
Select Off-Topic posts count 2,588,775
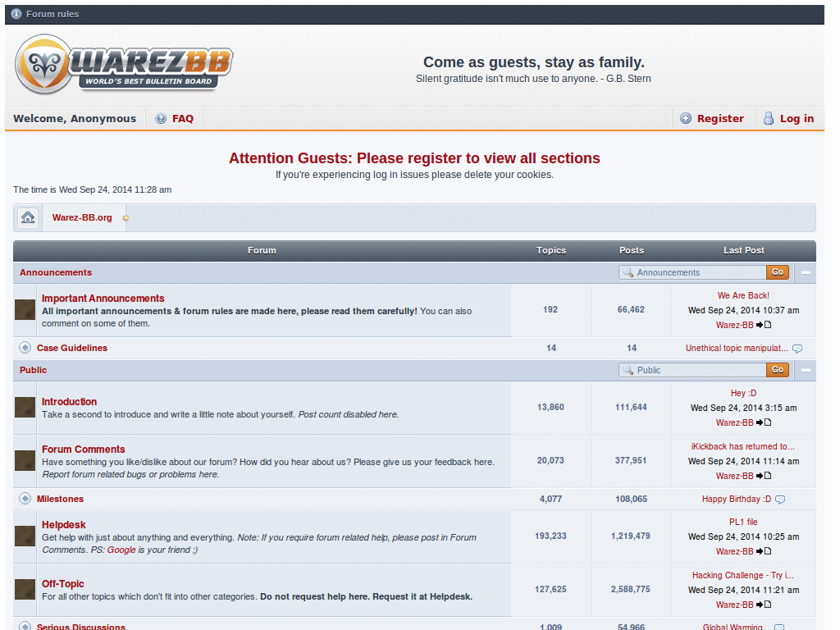tap(631, 589)
